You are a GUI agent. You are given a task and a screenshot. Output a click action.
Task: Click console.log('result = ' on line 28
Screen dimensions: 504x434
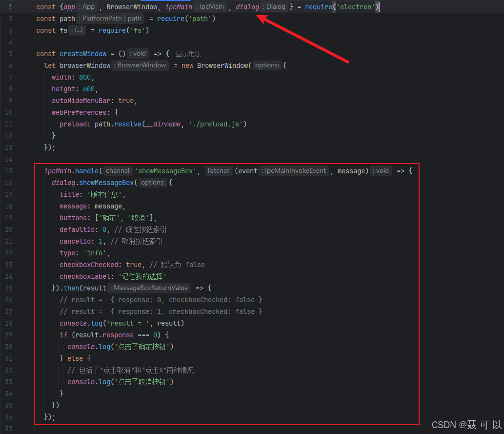point(104,323)
